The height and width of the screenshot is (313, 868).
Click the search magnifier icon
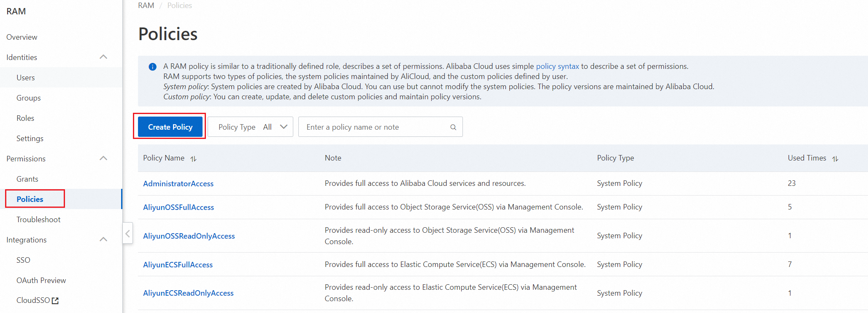click(x=453, y=127)
